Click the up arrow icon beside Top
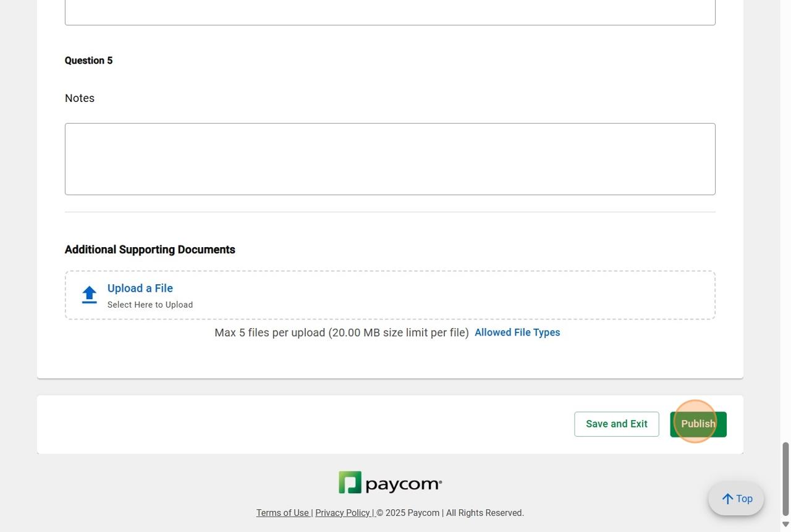 [x=727, y=499]
